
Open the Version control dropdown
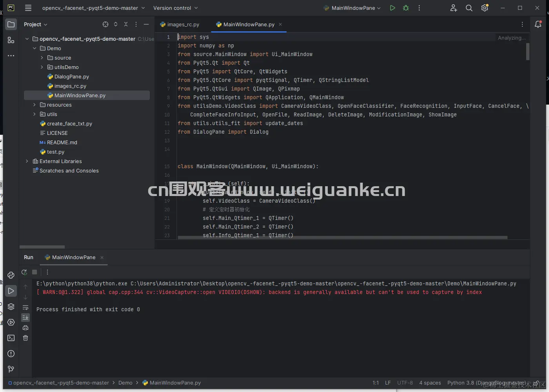tap(175, 8)
